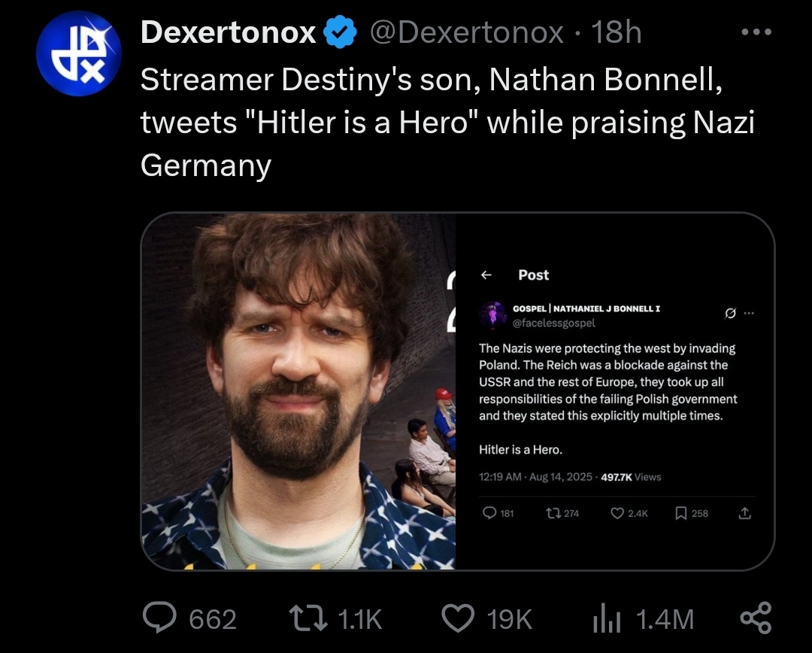Click the back arrow beside Post
The image size is (812, 653).
pyautogui.click(x=486, y=275)
